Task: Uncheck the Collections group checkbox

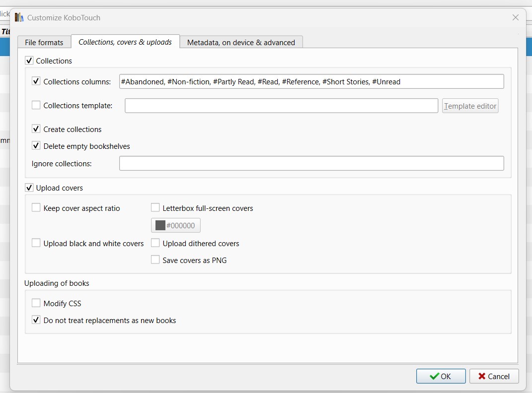Action: point(29,61)
